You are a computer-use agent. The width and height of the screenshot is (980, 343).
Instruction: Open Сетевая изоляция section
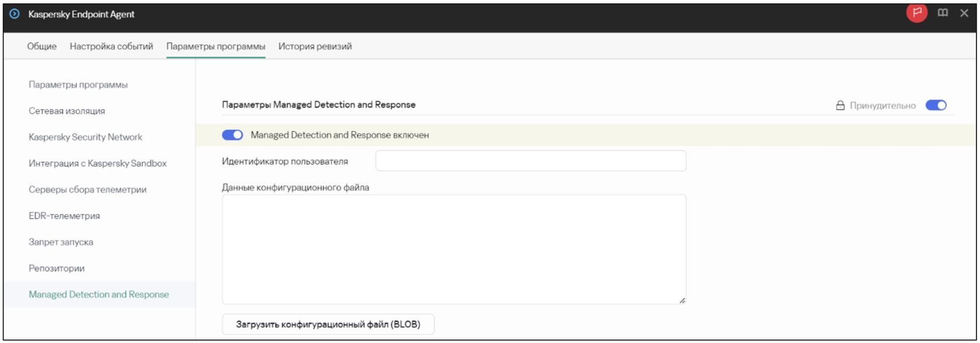(x=67, y=111)
